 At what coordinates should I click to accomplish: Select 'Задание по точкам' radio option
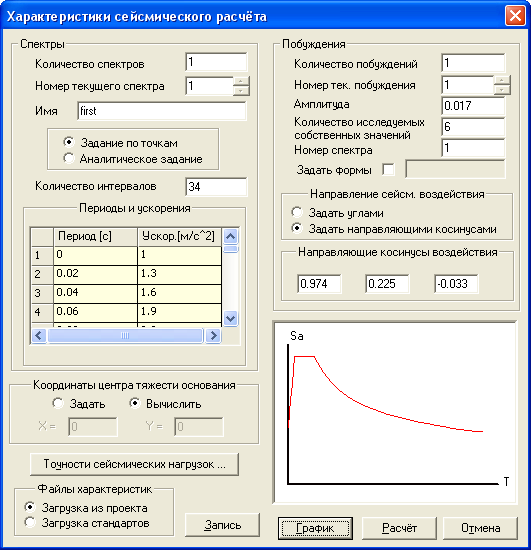point(69,142)
